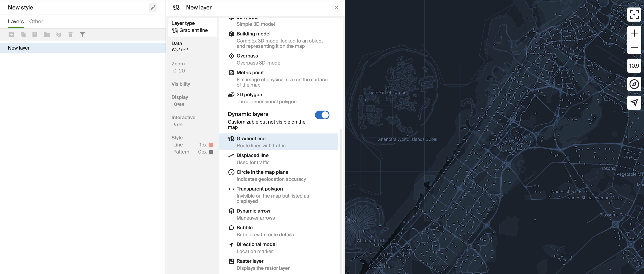Screen dimensions: 644x274
Task: Open the Visibility section
Action: (192, 84)
